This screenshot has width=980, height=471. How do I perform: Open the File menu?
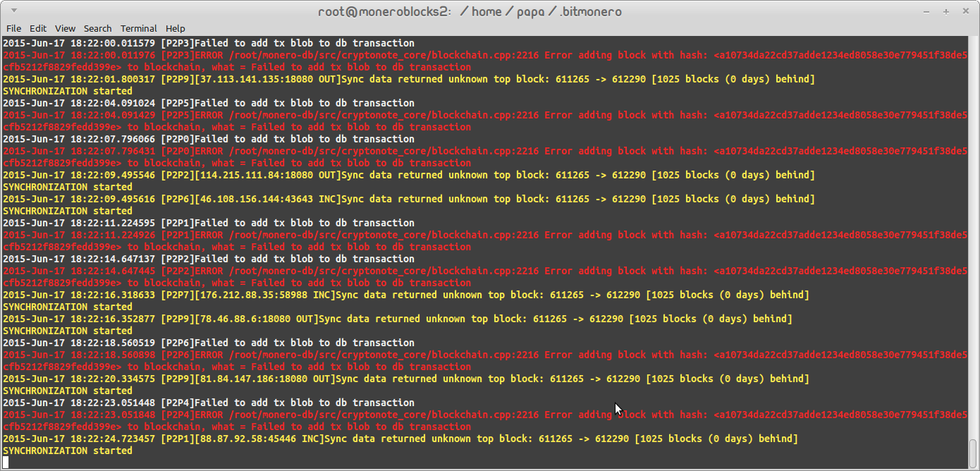[x=13, y=28]
